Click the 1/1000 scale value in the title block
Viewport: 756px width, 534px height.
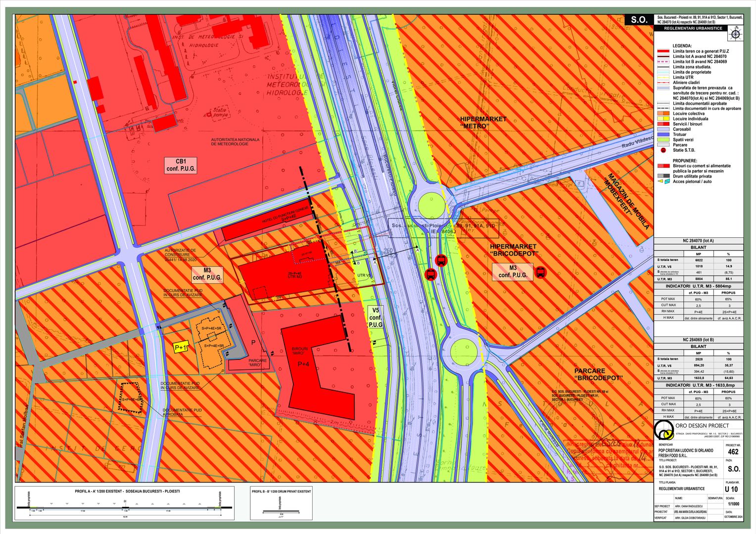pyautogui.click(x=733, y=503)
